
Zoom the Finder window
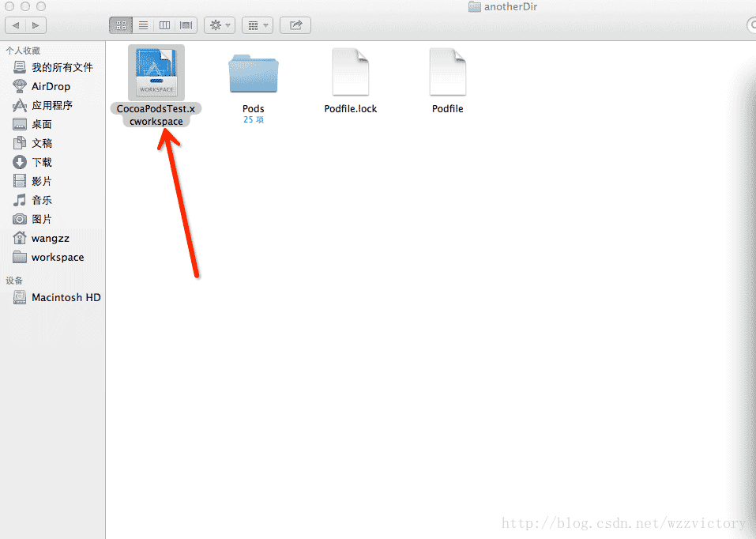[41, 6]
